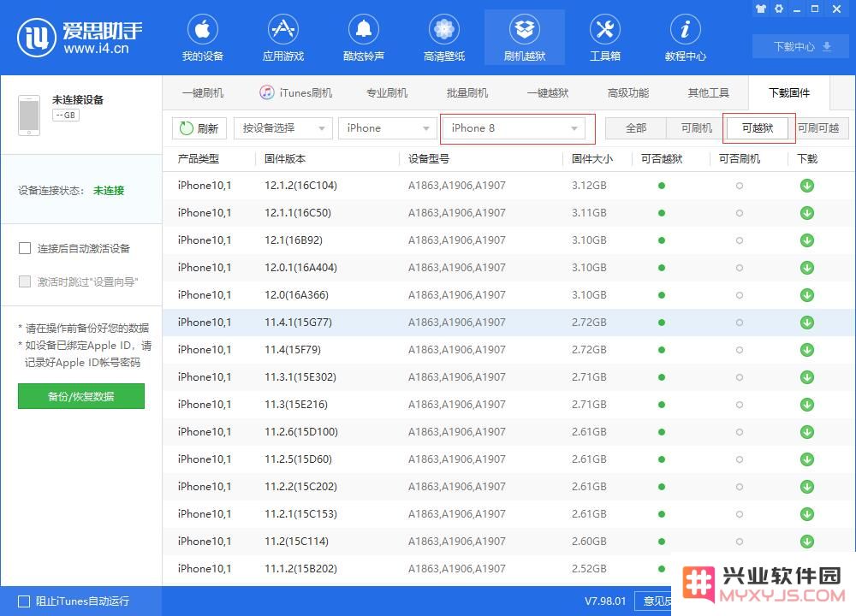Sort by 固件版本 column header

(285, 159)
